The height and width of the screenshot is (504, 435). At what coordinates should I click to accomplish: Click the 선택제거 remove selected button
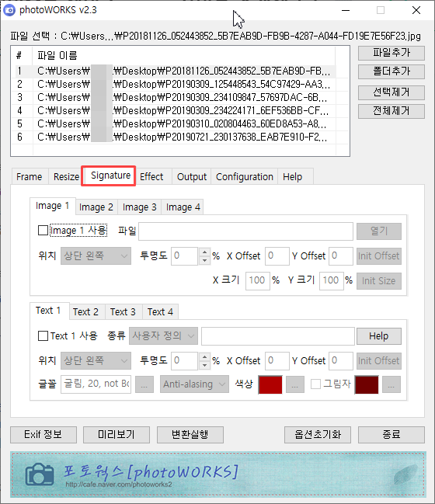pyautogui.click(x=391, y=92)
